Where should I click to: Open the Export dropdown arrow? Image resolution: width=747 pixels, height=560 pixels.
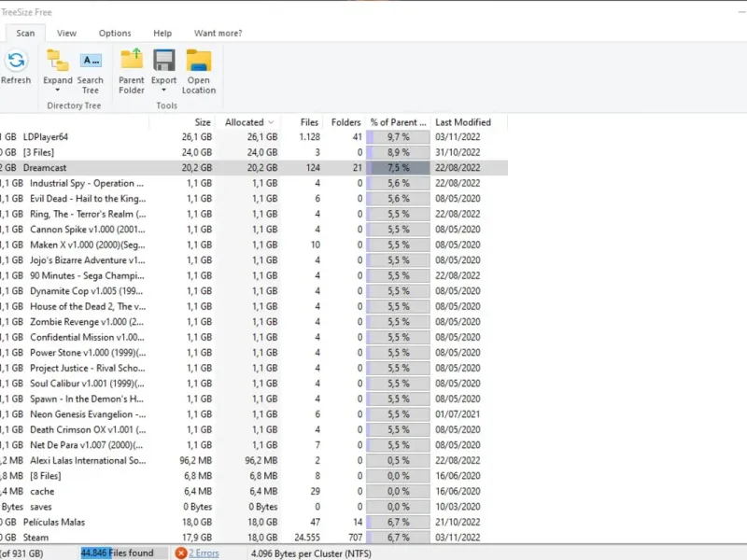coord(164,90)
